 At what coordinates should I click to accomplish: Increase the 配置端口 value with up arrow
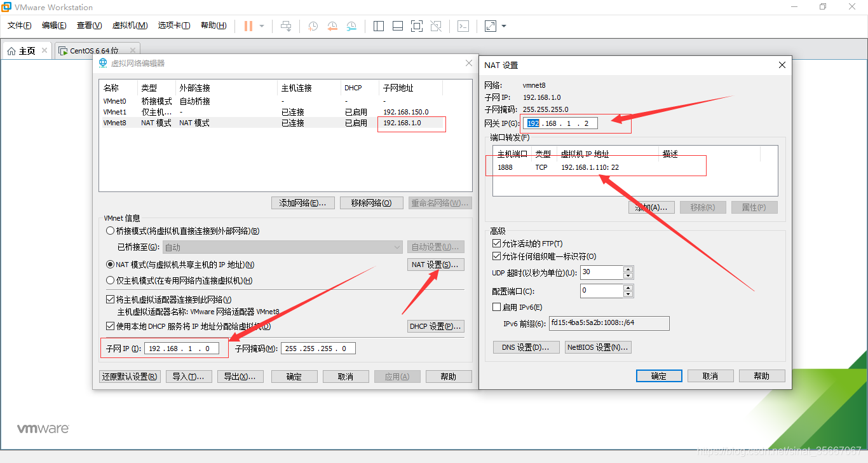(x=628, y=287)
